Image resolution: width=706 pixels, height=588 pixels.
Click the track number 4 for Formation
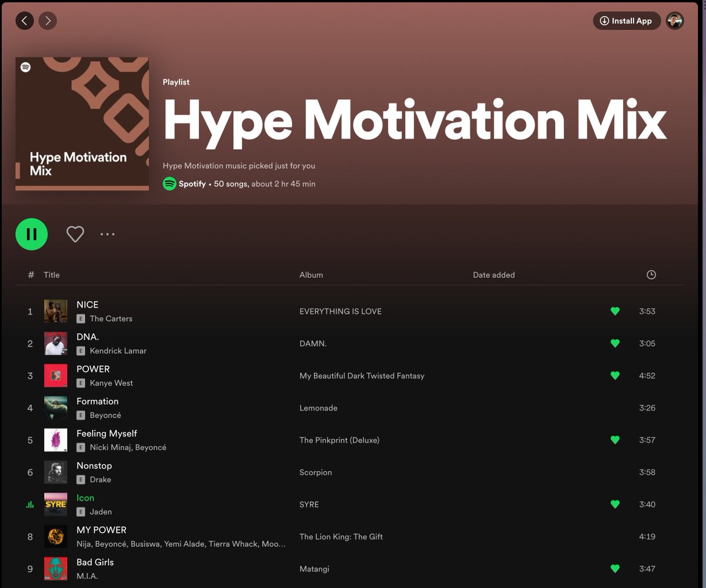point(30,408)
